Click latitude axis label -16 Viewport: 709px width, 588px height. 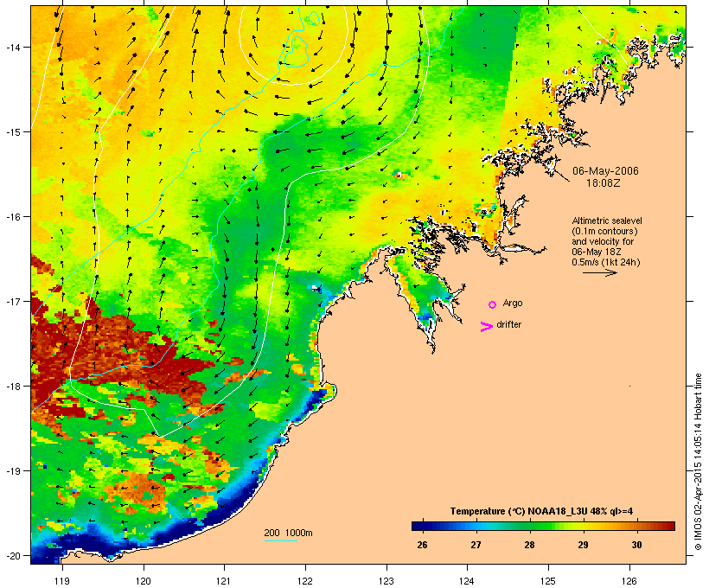click(x=12, y=217)
